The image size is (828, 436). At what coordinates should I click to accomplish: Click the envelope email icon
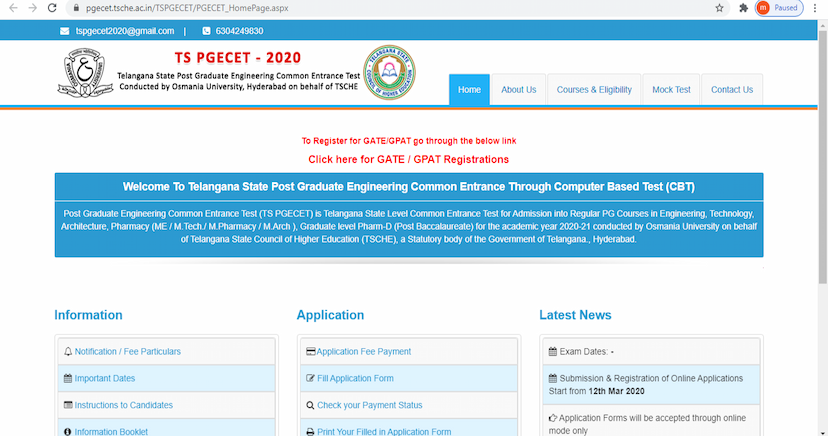[x=64, y=31]
